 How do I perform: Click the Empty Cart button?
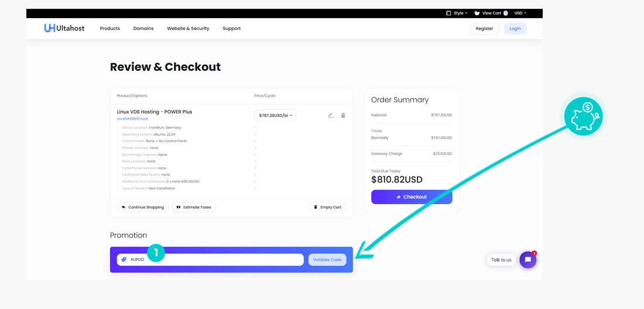[327, 207]
